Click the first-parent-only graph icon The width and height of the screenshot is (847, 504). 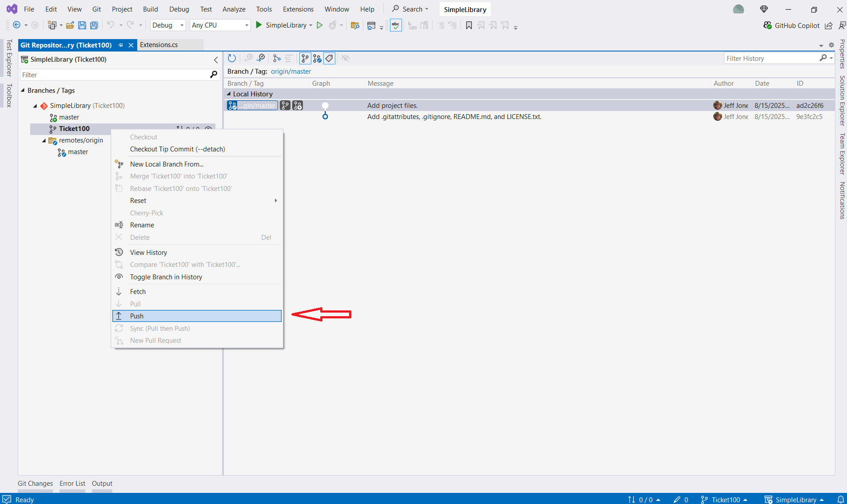click(277, 58)
